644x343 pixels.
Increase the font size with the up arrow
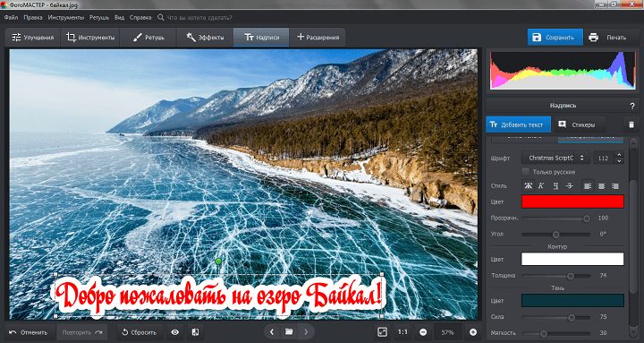click(619, 154)
